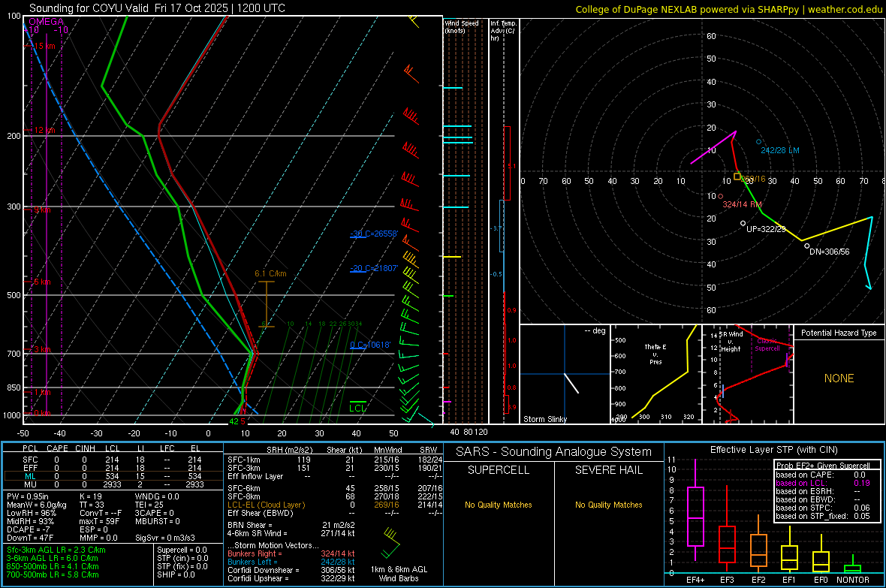Click the 'Effective Layer STP (with CIN)' title
This screenshot has width=886, height=588.
click(774, 450)
